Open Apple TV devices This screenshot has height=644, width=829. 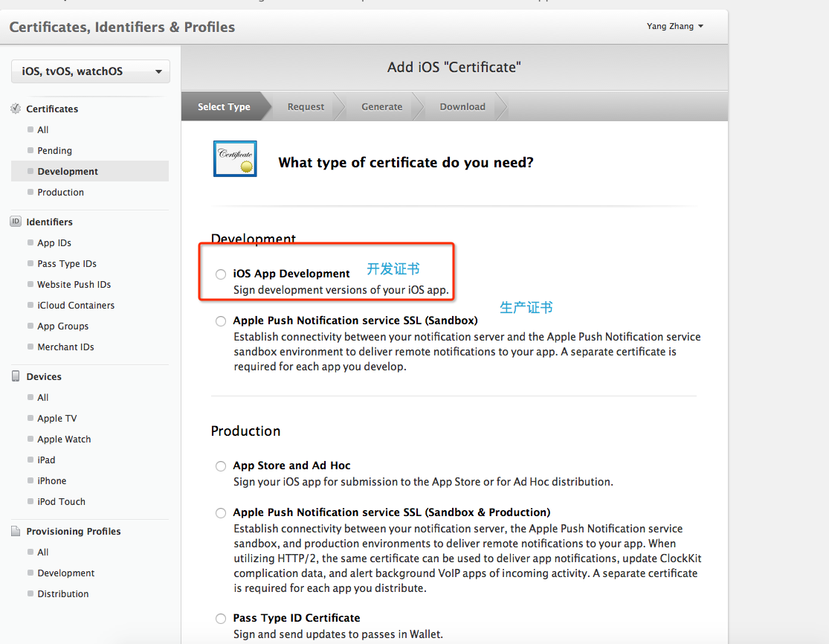point(57,418)
